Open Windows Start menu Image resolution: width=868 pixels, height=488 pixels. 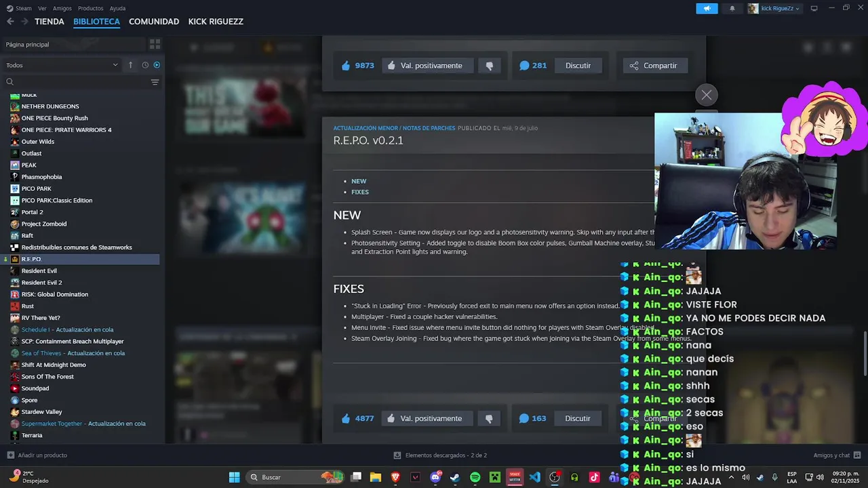pyautogui.click(x=234, y=477)
